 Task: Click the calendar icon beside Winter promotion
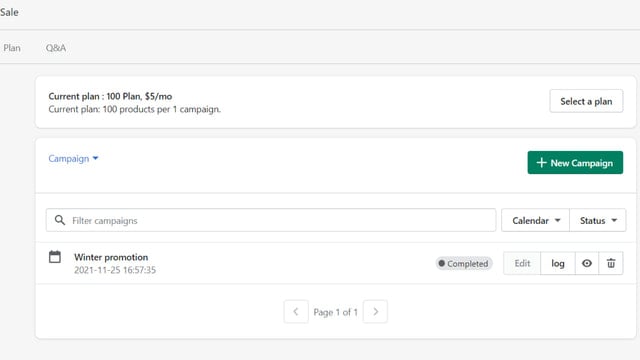pos(55,257)
